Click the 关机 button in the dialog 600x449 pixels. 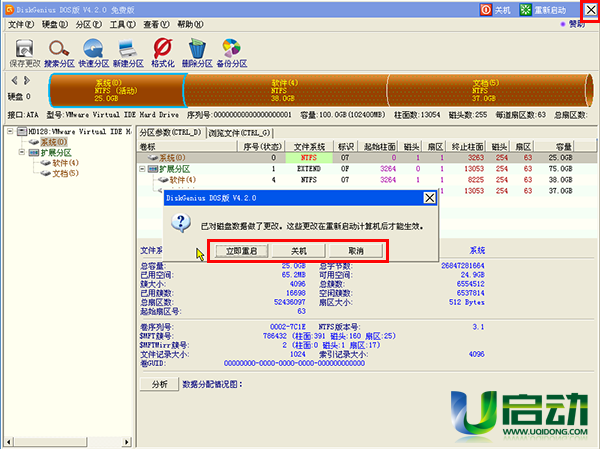[x=298, y=251]
